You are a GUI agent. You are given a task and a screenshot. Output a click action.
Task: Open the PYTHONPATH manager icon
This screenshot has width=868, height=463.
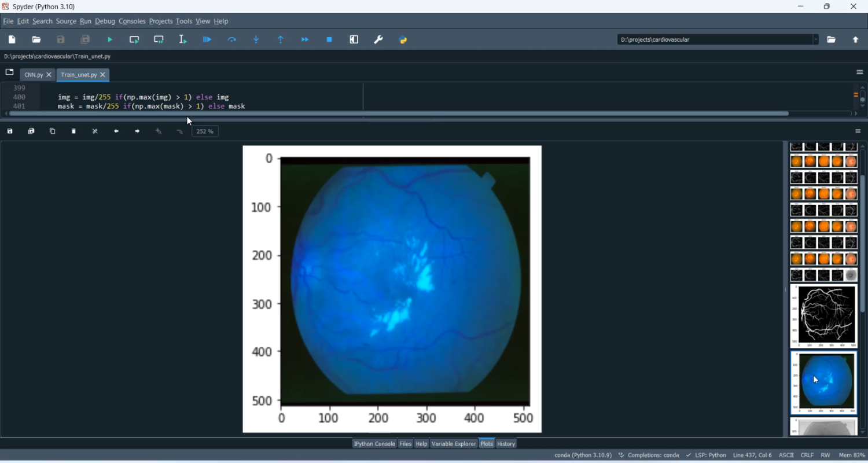[x=403, y=40]
